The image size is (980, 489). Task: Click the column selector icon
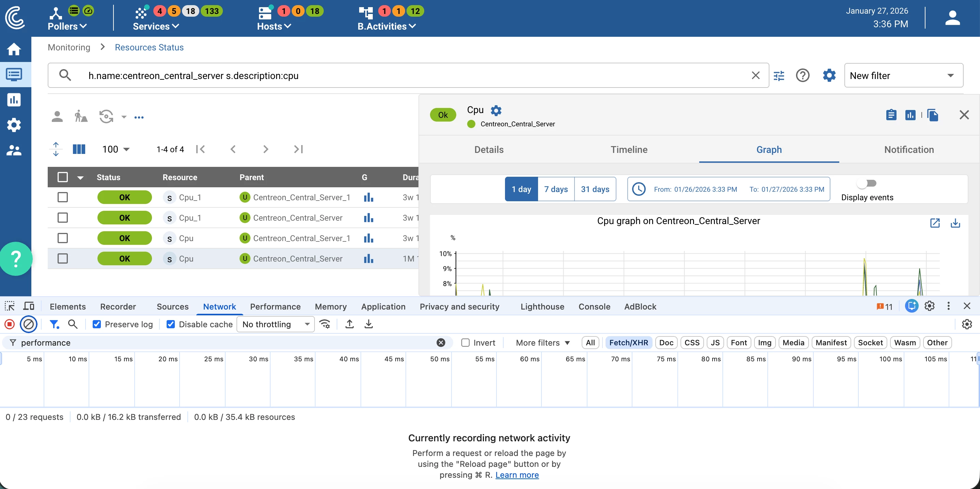[x=79, y=149]
